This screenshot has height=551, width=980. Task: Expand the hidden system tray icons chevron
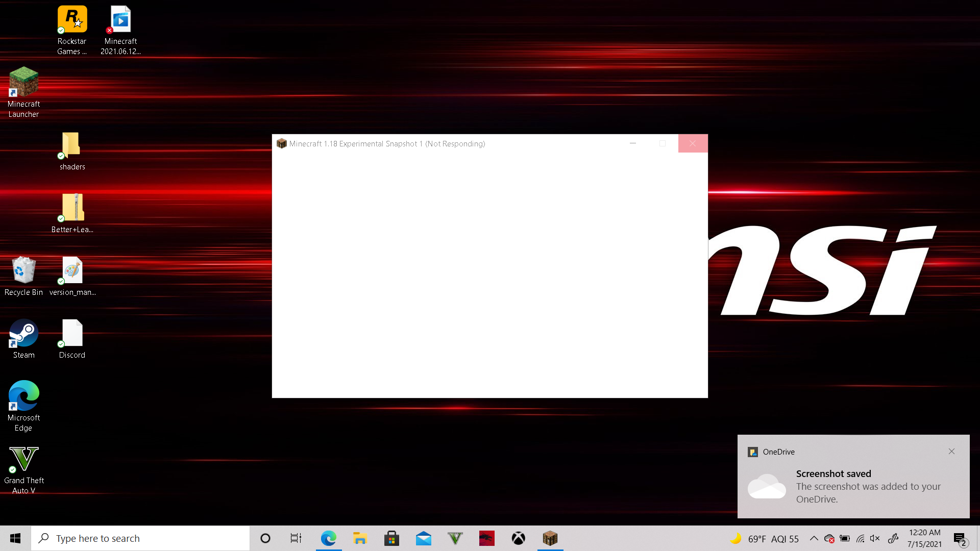tap(814, 538)
